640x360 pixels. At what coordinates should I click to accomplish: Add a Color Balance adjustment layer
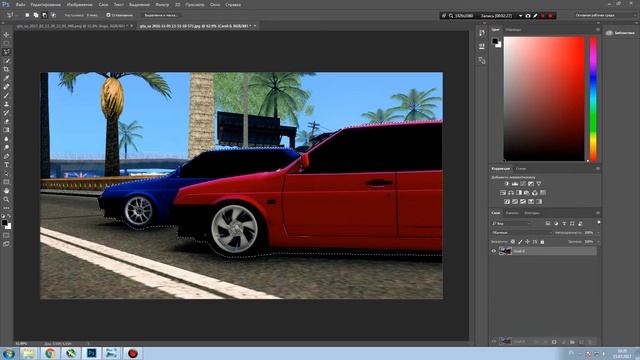tap(511, 193)
